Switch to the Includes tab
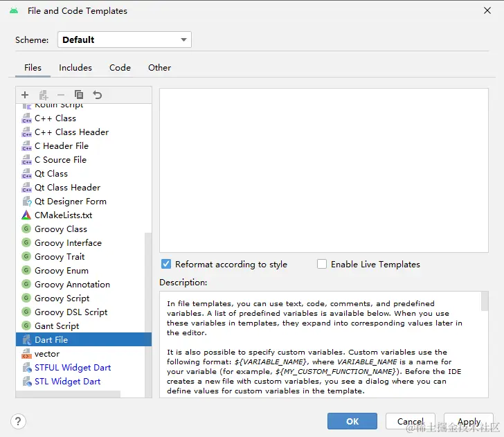Viewport: 504px width, 437px height. 75,68
